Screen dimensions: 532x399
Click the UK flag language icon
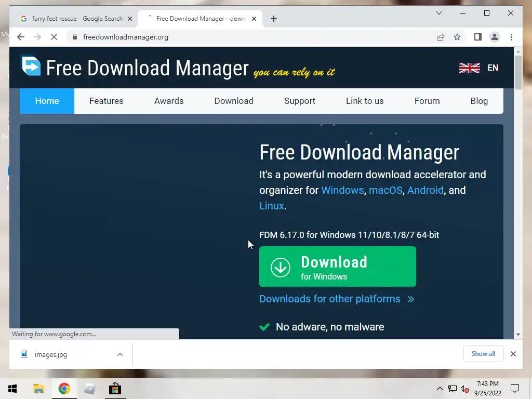(x=470, y=68)
